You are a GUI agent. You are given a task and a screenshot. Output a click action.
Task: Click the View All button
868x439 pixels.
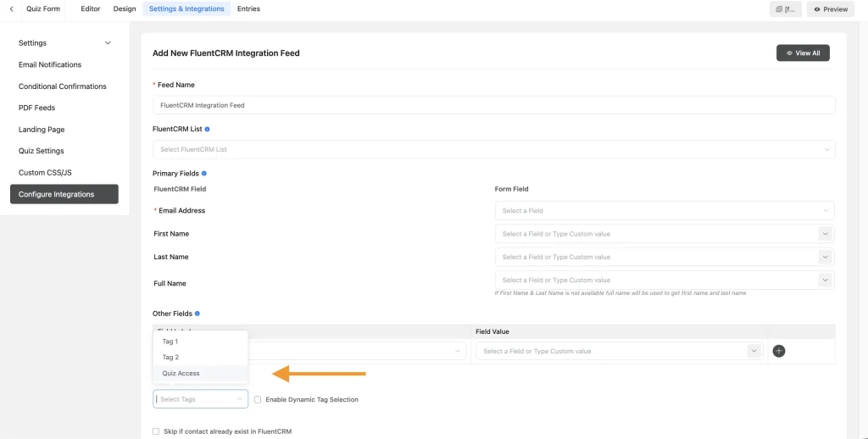[x=803, y=53]
